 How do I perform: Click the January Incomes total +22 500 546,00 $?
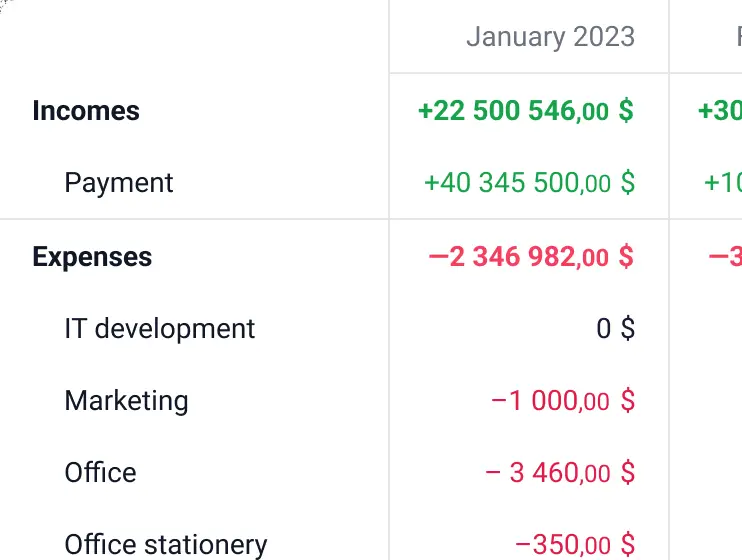tap(526, 111)
